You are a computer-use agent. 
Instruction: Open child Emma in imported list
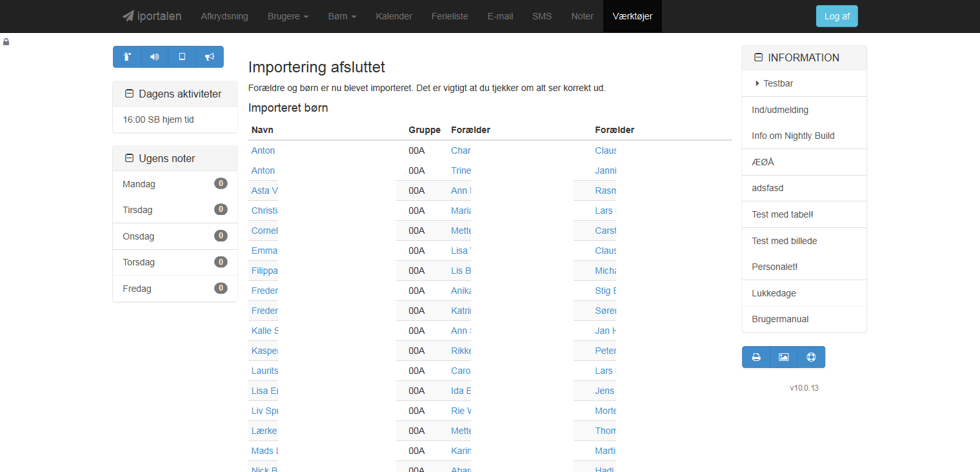pos(265,251)
